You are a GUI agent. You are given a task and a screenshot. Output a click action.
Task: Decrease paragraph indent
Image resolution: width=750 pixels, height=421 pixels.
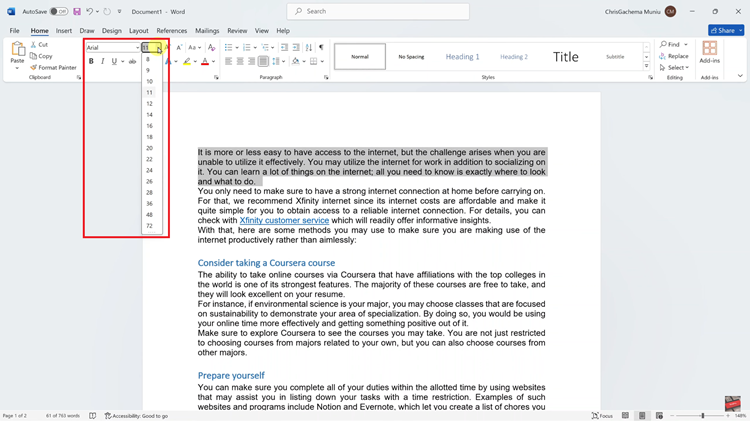284,47
